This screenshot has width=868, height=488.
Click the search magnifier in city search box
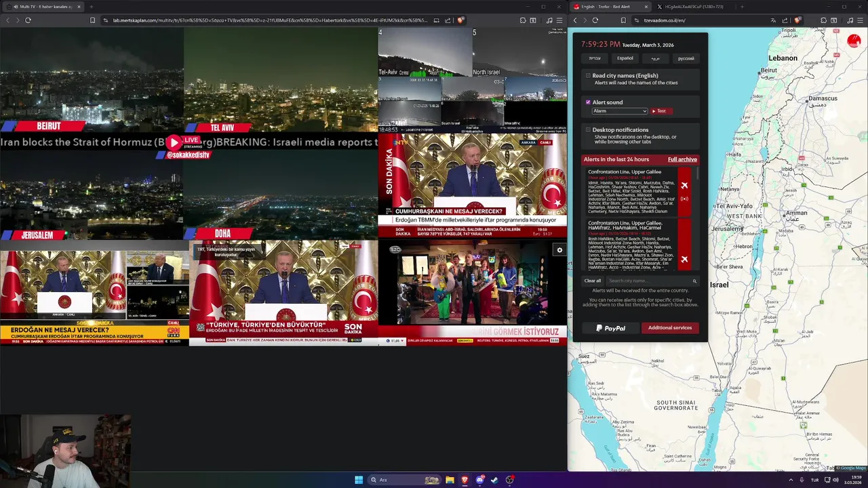pyautogui.click(x=694, y=281)
